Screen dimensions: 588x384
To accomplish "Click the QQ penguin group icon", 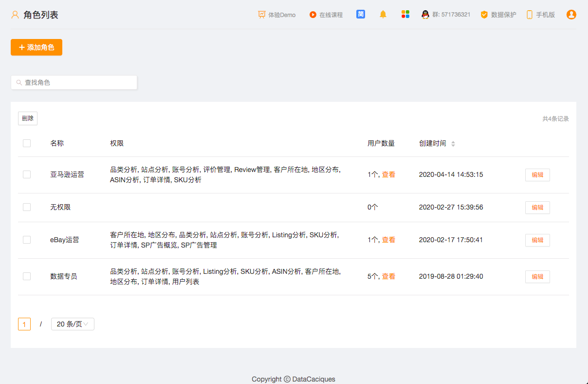I will click(425, 15).
